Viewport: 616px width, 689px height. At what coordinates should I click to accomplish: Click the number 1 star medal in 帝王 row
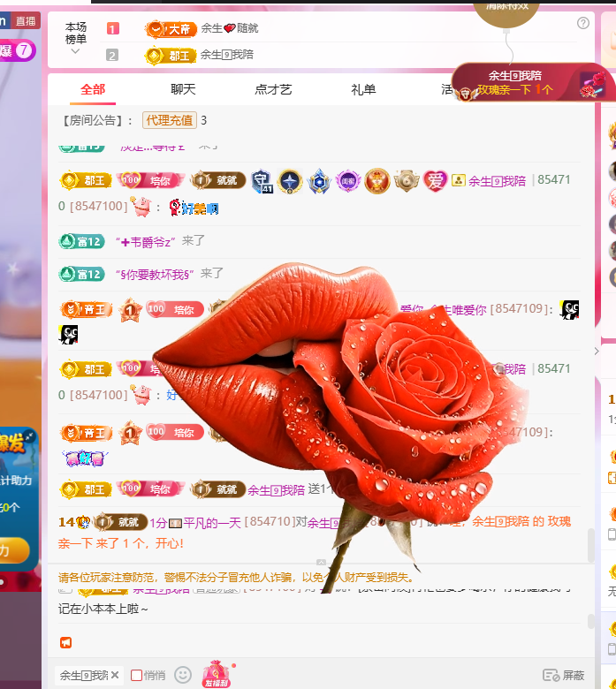130,310
